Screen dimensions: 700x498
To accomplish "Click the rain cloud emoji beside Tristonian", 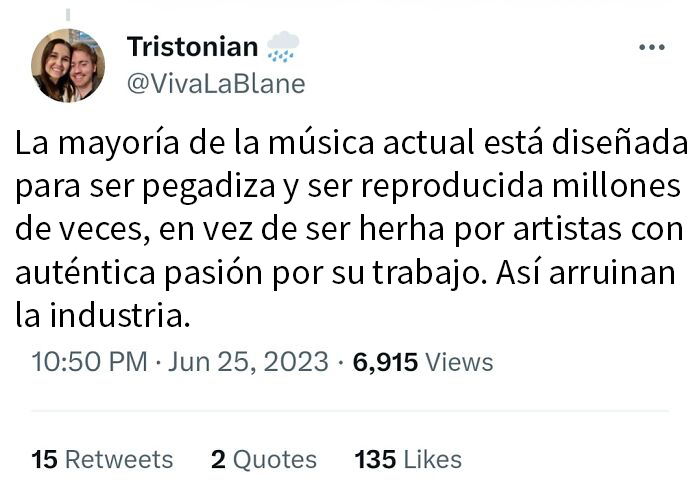I will pyautogui.click(x=284, y=46).
